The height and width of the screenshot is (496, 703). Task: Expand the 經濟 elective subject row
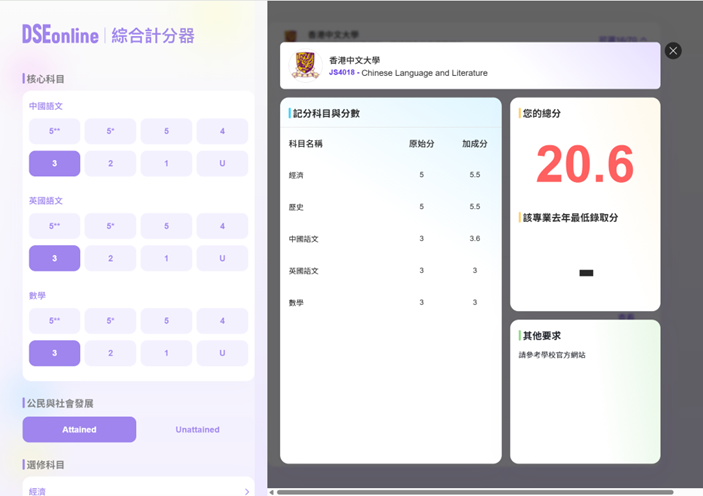pyautogui.click(x=138, y=491)
